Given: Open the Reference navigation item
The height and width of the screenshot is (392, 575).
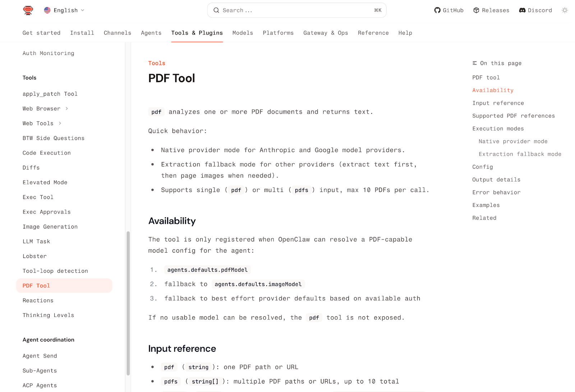Looking at the screenshot, I should pyautogui.click(x=373, y=33).
